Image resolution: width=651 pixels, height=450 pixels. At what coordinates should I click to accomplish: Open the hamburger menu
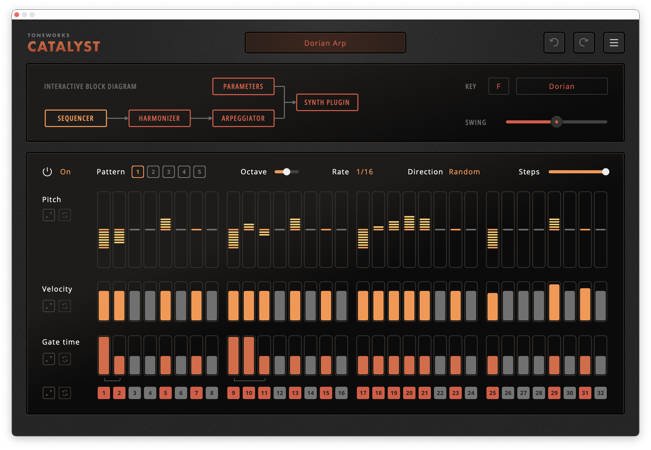(614, 43)
